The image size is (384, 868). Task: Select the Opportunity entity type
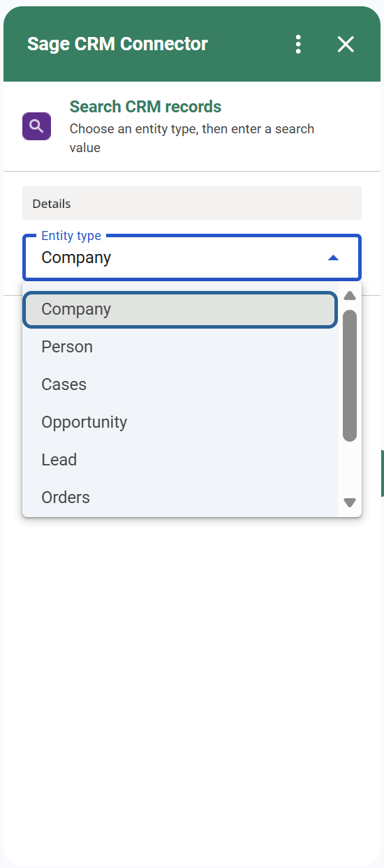point(180,422)
